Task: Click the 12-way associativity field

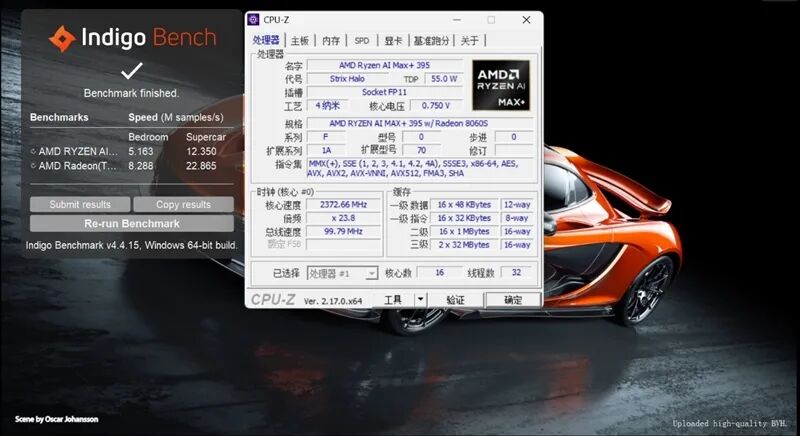Action: [517, 204]
